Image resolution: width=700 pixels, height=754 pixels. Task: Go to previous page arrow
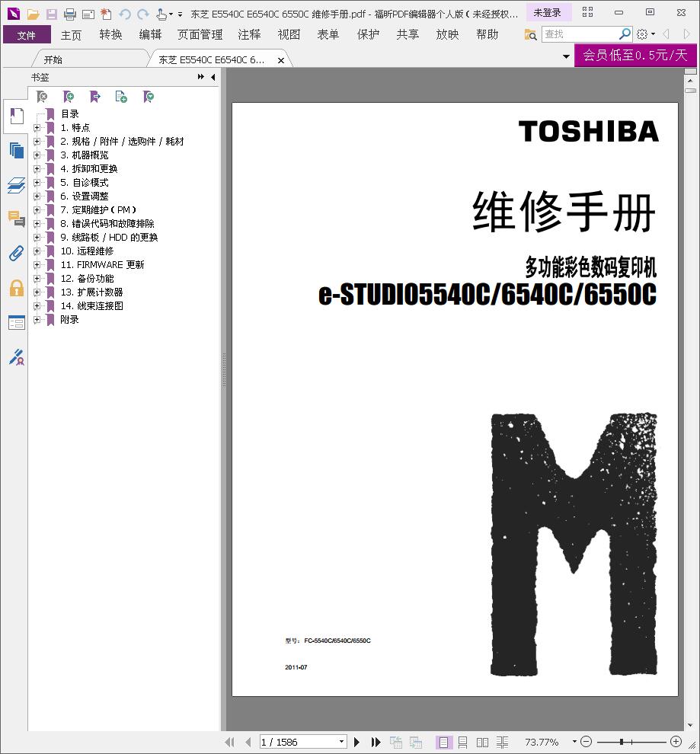248,742
